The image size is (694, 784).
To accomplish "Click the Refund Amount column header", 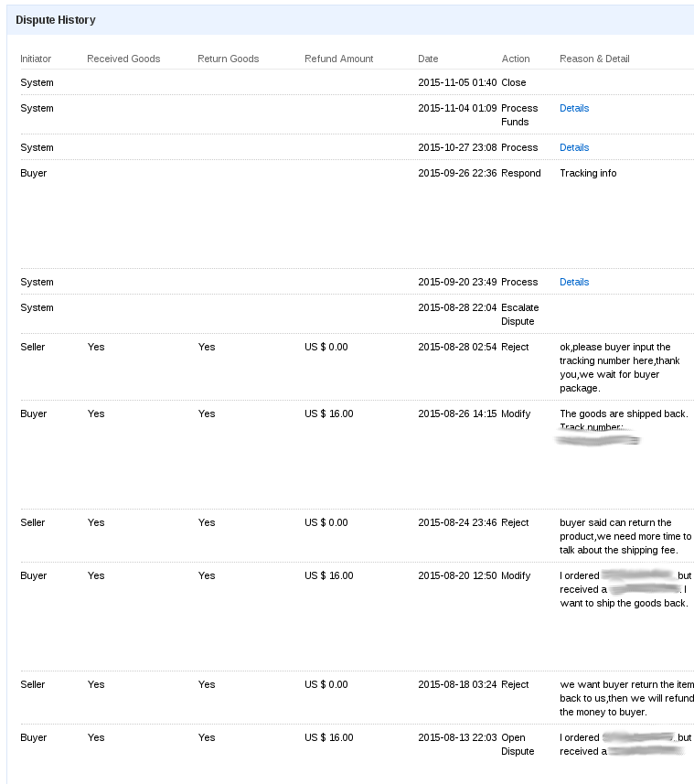I will (338, 59).
